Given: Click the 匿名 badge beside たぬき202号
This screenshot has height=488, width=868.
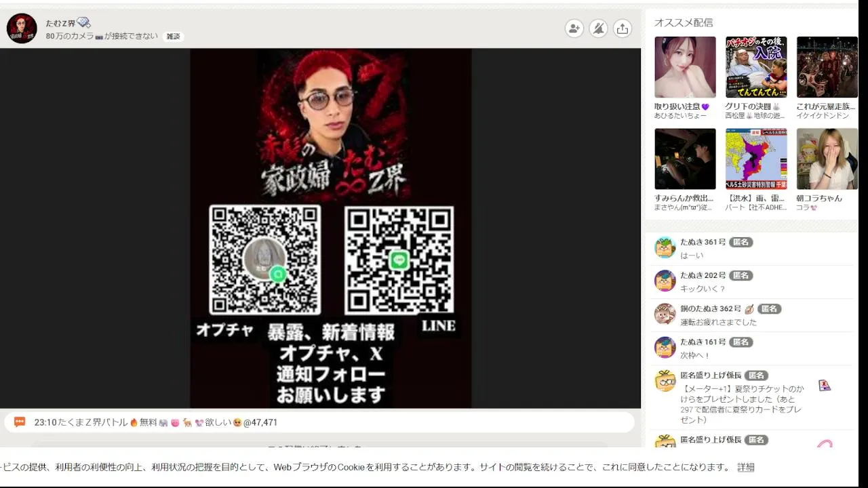Looking at the screenshot, I should (x=741, y=275).
